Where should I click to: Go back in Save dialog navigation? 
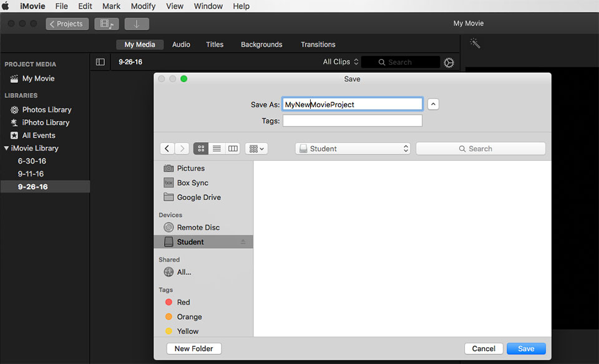[167, 148]
